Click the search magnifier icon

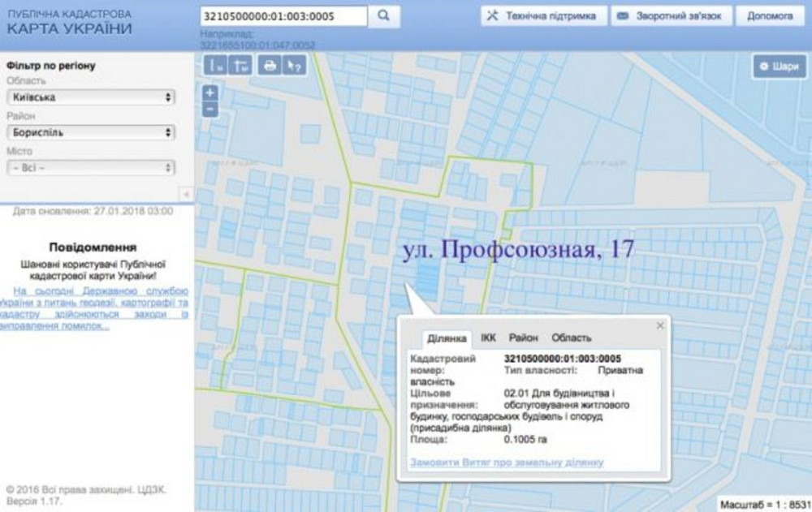coord(385,15)
